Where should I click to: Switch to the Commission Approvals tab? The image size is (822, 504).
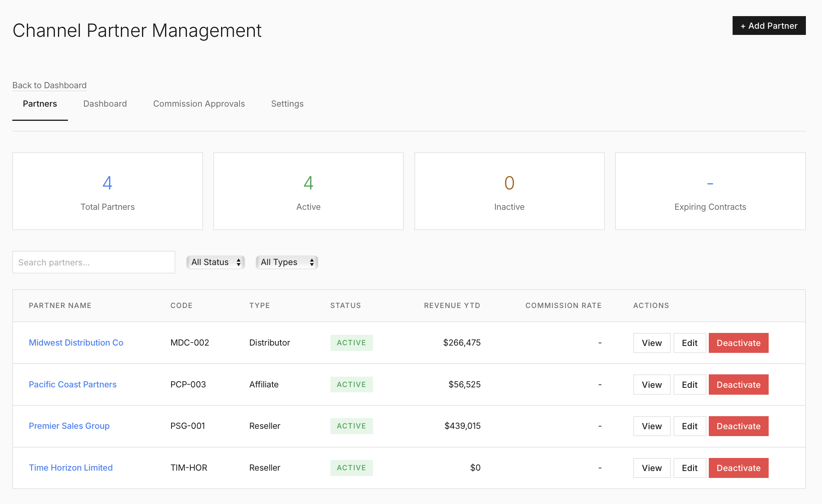[199, 104]
